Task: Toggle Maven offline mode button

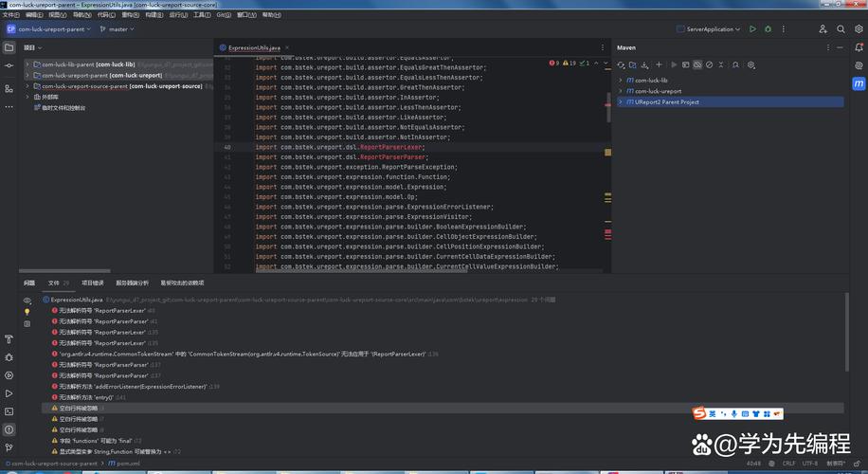Action: 697,65
